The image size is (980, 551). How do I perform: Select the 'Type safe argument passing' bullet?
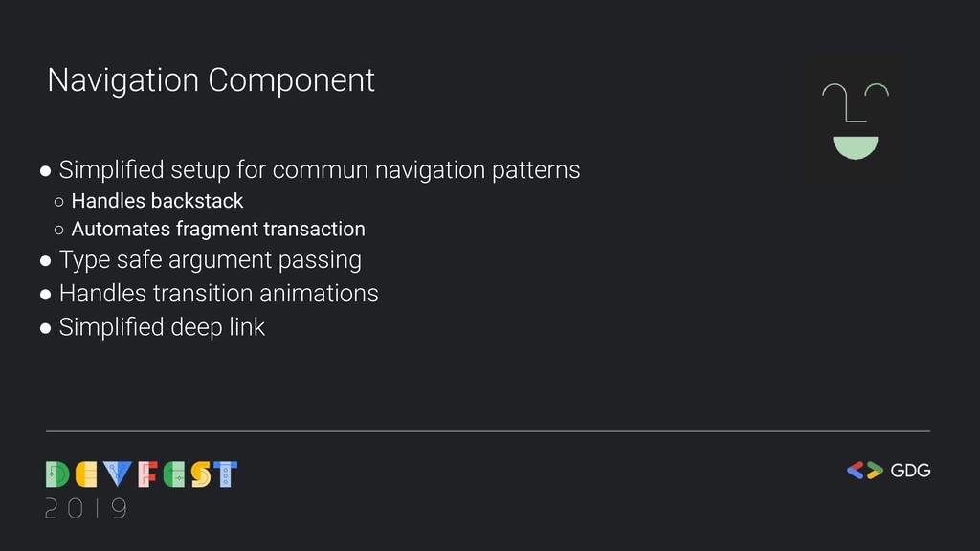pos(210,260)
